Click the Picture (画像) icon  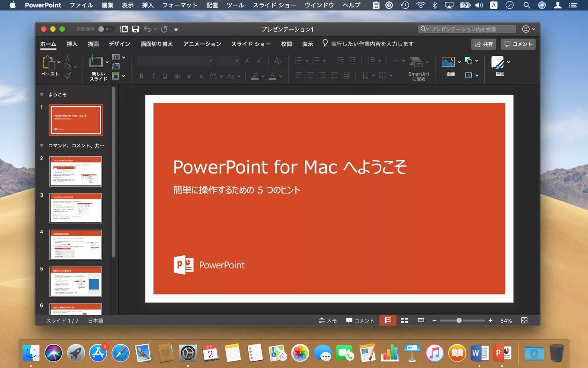click(448, 62)
